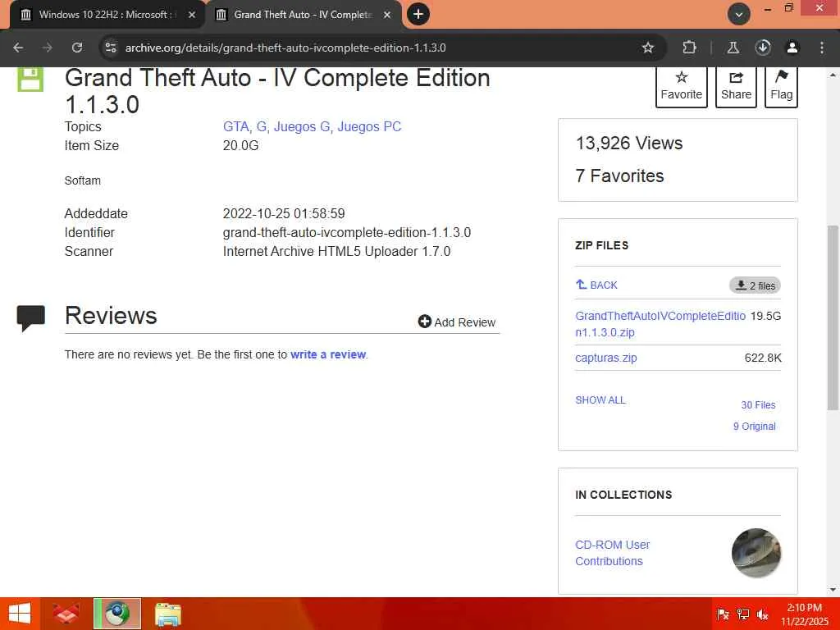The image size is (840, 630).
Task: Click scrollbar down arrow
Action: point(833,590)
